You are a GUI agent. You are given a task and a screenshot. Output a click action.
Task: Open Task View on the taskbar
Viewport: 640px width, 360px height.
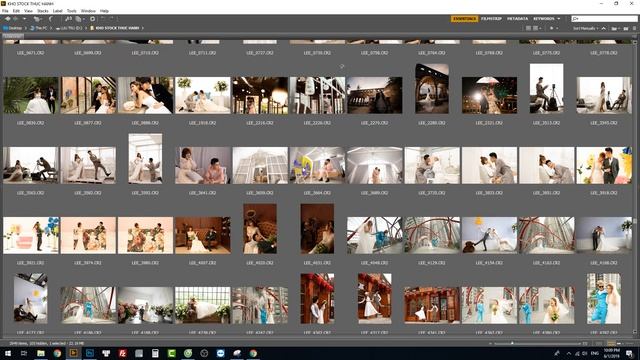click(24, 353)
